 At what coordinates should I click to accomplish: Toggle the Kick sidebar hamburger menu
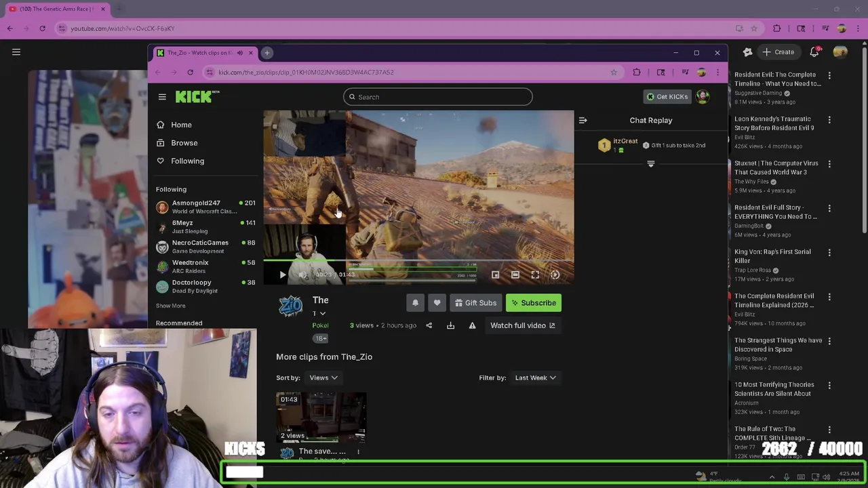pyautogui.click(x=162, y=97)
